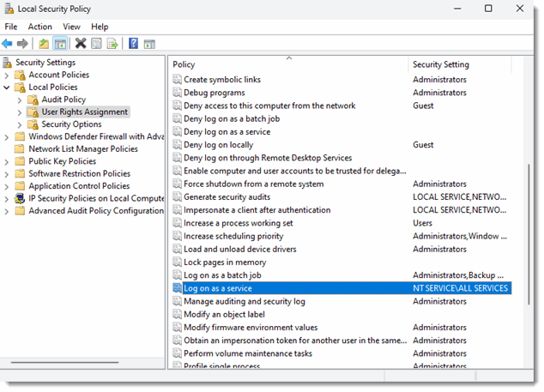The image size is (544, 392).
Task: Expand the Audit Policy node
Action: tap(20, 100)
